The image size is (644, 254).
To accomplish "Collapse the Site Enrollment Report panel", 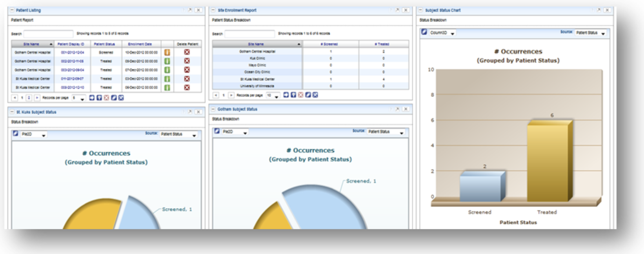I will click(x=213, y=10).
